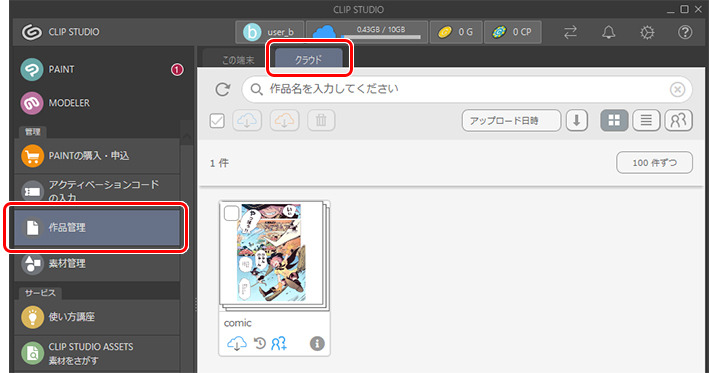Switch to list view

click(x=646, y=121)
